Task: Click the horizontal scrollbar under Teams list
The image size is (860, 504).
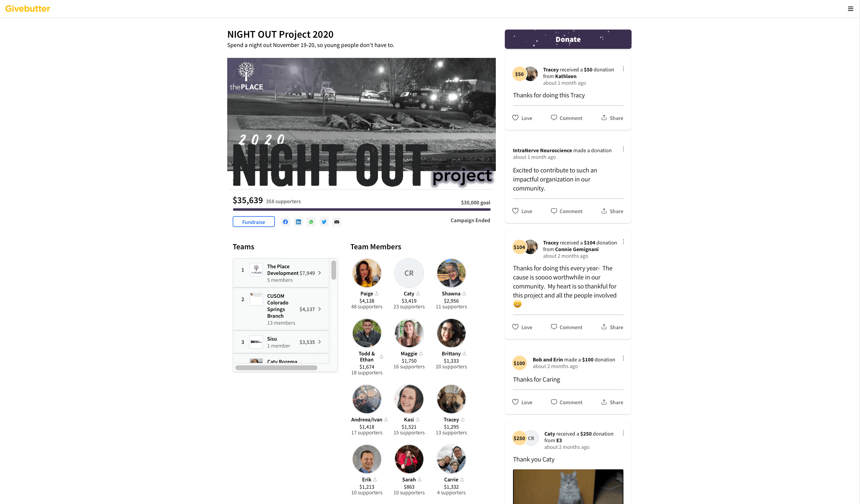Action: click(276, 368)
